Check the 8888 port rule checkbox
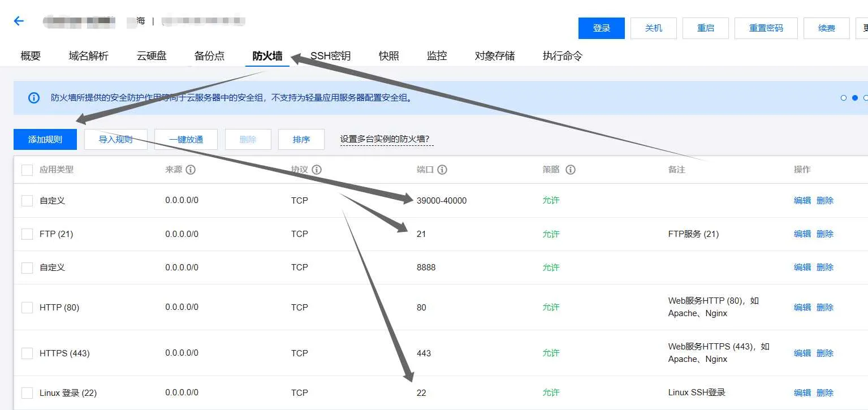This screenshot has height=410, width=868. (x=27, y=267)
